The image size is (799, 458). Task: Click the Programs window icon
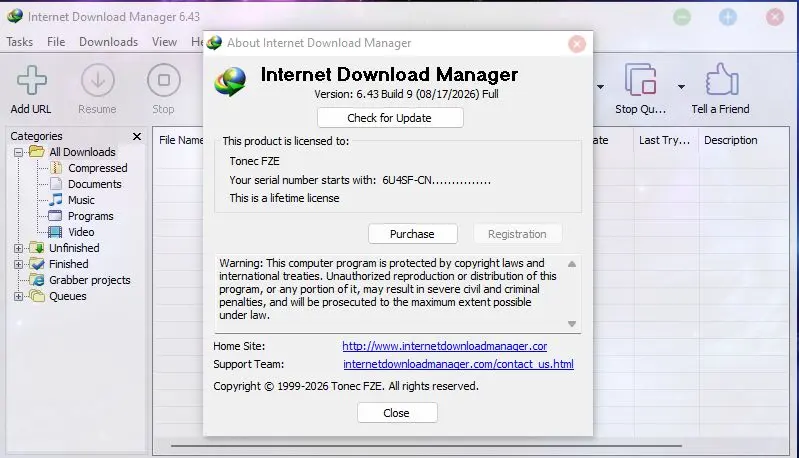55,215
